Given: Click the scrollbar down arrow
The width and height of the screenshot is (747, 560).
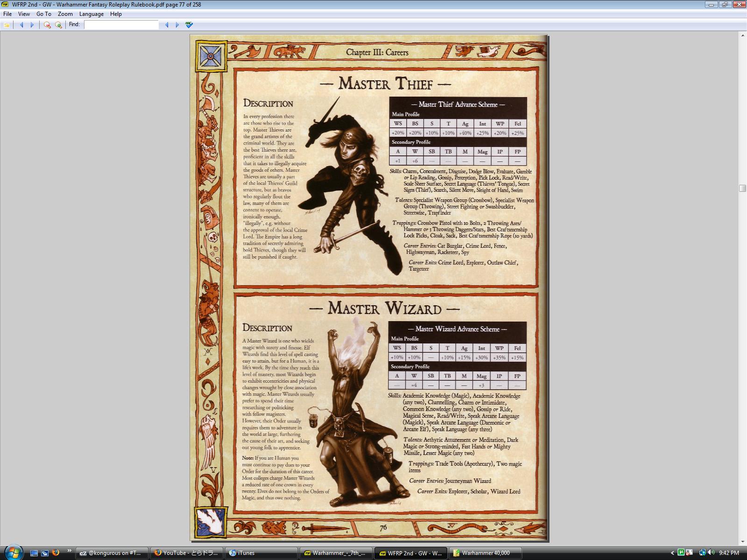Looking at the screenshot, I should [743, 541].
